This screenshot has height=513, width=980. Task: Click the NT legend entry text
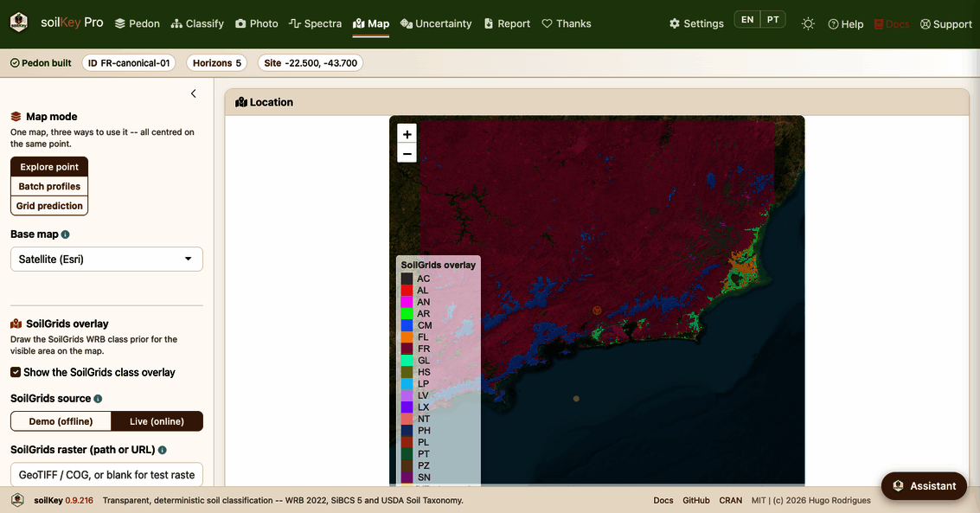click(x=424, y=419)
